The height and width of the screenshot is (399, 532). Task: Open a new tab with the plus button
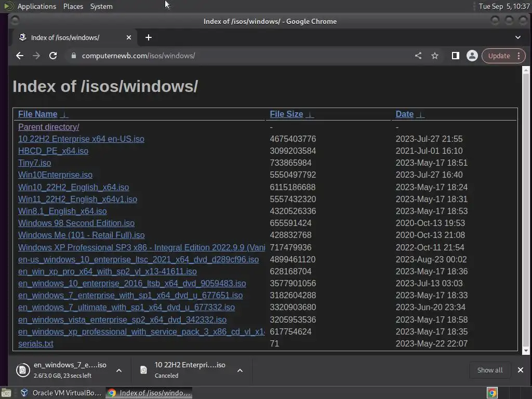[x=148, y=37]
